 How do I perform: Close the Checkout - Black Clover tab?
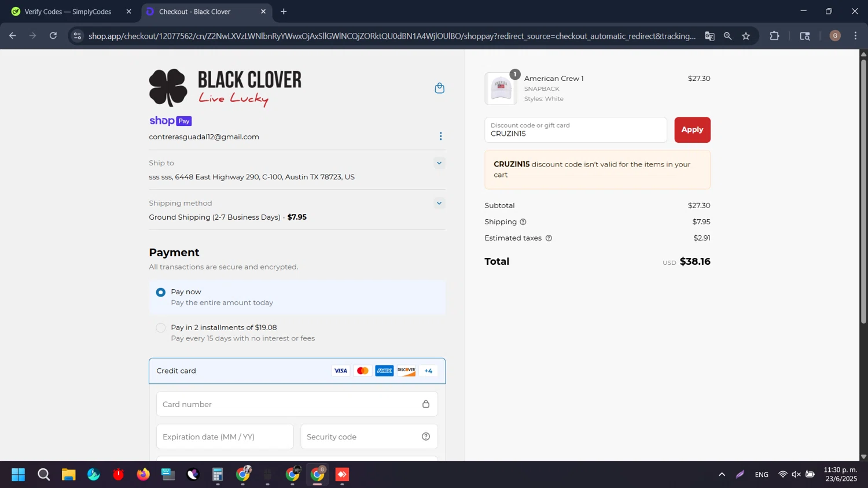pyautogui.click(x=263, y=12)
